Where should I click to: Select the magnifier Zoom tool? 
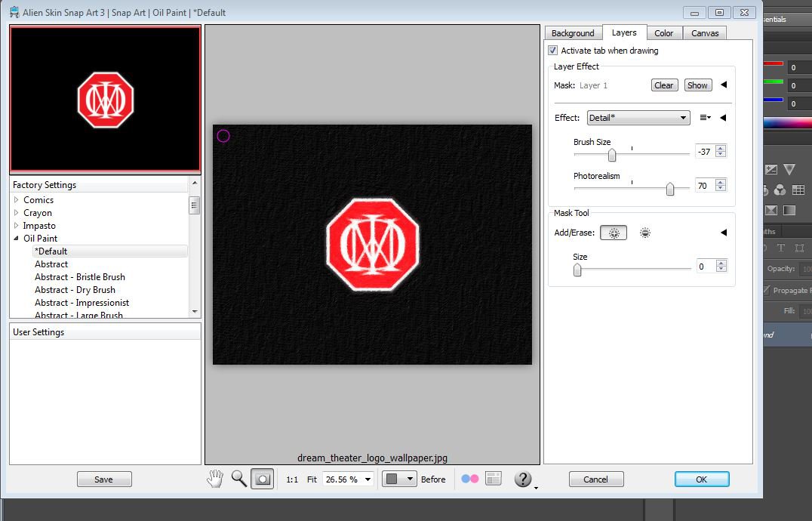click(238, 479)
